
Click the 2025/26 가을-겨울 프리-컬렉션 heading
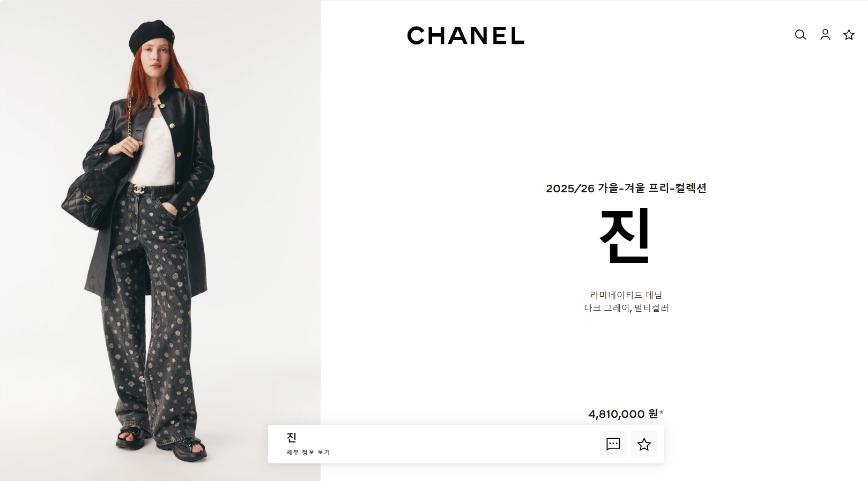(626, 188)
